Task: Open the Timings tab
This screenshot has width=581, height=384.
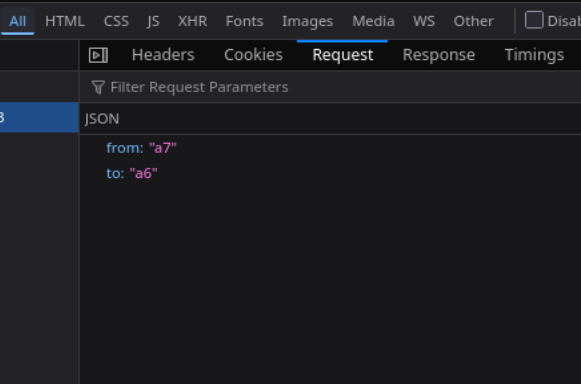Action: [x=534, y=55]
